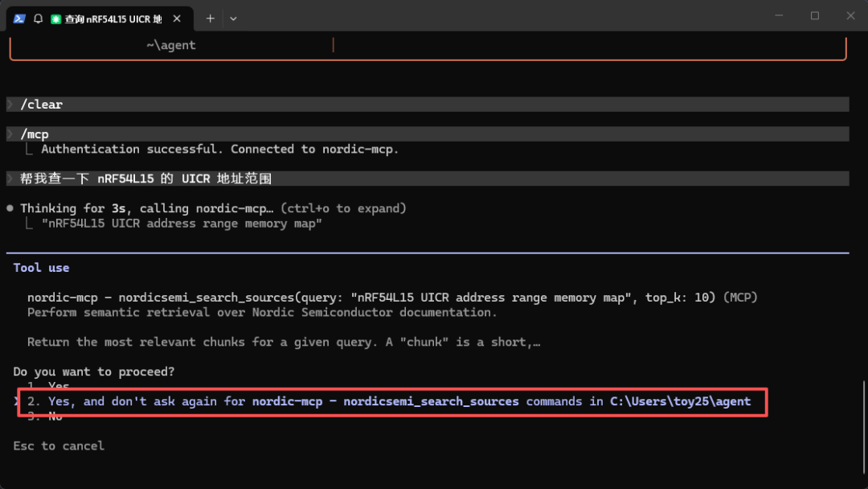Screen dimensions: 868x489
Task: Choose option 3 No
Action: pos(45,417)
